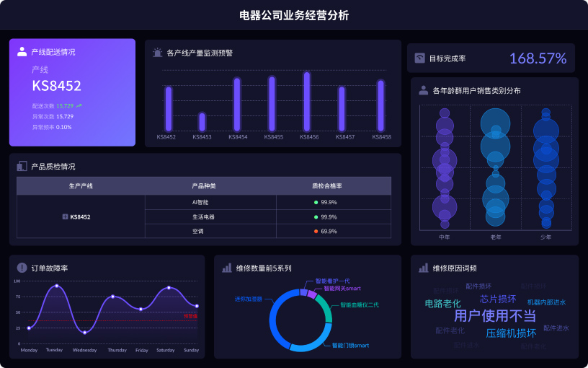
Task: Select the KS8453 bar in production chart
Action: (202, 121)
